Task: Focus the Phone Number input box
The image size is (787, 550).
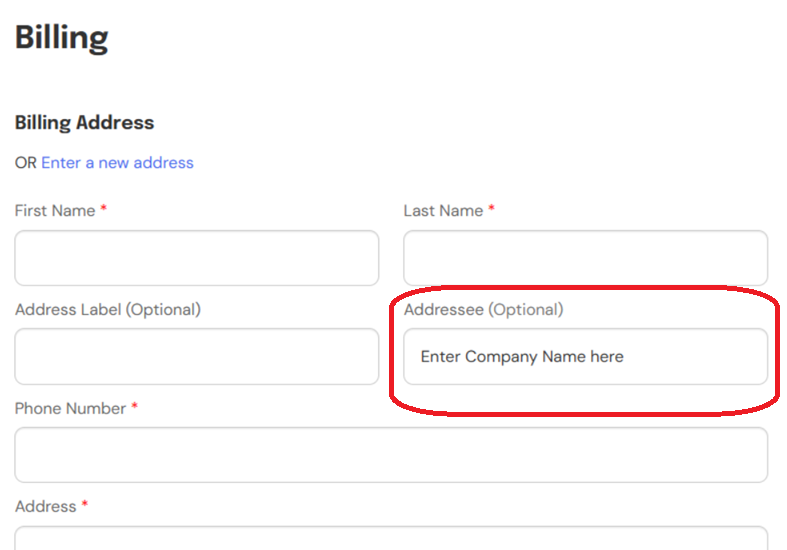Action: [391, 455]
